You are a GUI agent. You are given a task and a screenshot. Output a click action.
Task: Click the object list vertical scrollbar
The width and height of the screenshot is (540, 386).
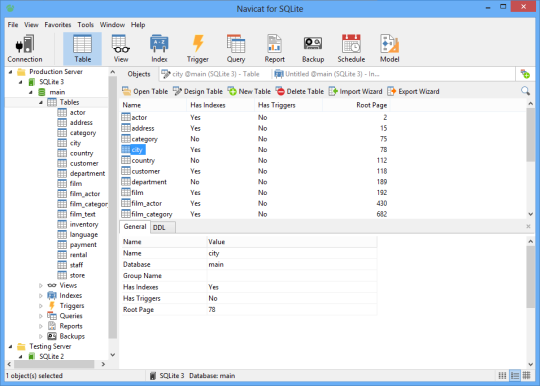530,134
